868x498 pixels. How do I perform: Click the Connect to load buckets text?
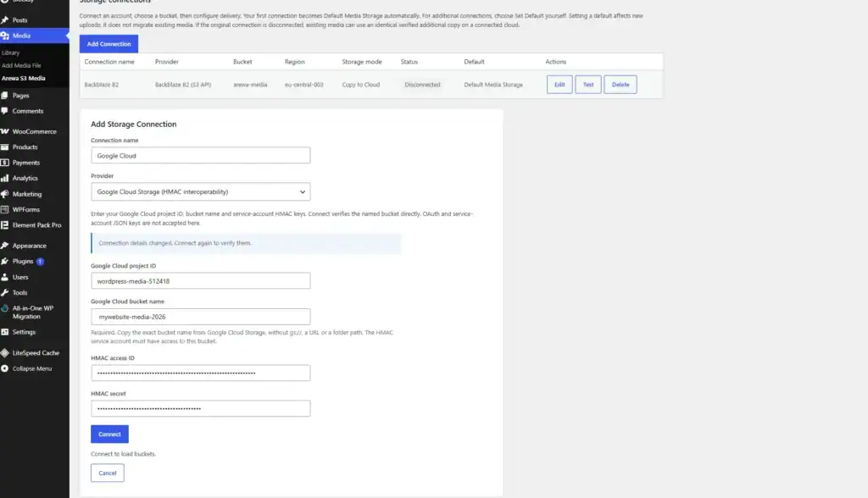(124, 454)
